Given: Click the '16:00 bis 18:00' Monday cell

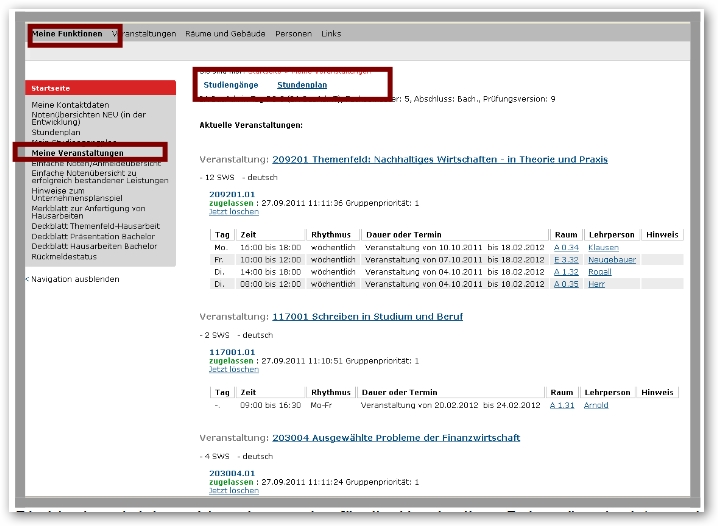Looking at the screenshot, I should pos(271,248).
